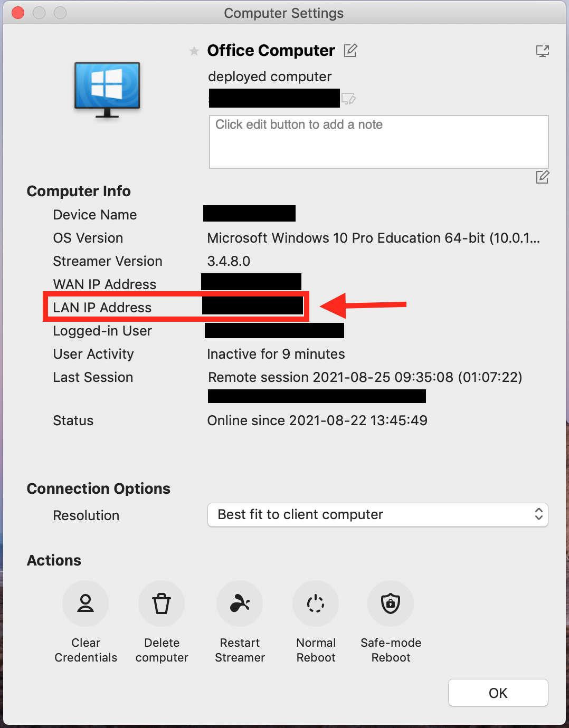Click the Normal Reboot icon
The width and height of the screenshot is (569, 728).
(316, 604)
